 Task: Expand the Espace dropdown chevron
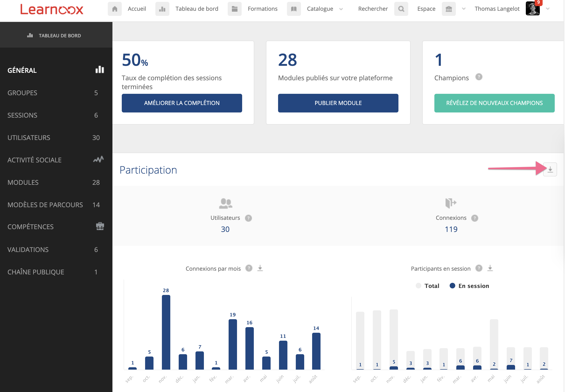coord(464,9)
